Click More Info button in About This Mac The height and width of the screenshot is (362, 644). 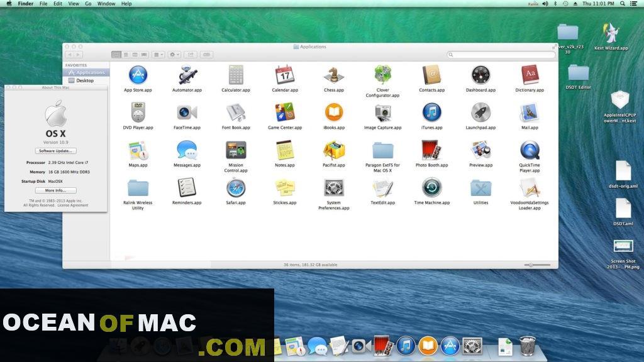(x=56, y=190)
